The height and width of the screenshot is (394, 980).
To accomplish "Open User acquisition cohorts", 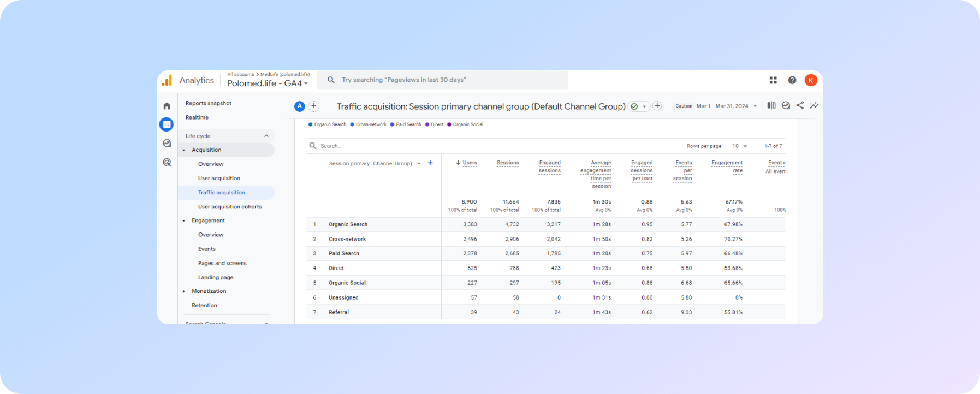I will pyautogui.click(x=230, y=207).
